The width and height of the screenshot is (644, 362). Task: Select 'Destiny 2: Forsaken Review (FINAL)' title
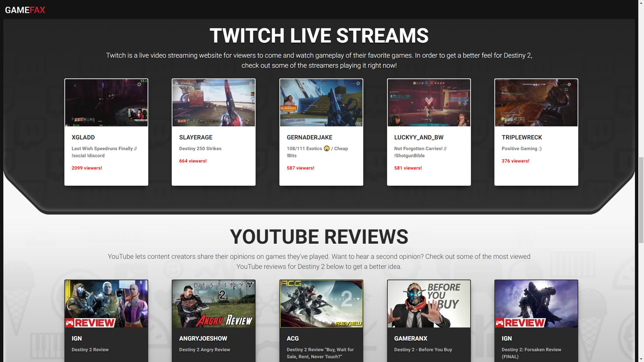pyautogui.click(x=531, y=353)
